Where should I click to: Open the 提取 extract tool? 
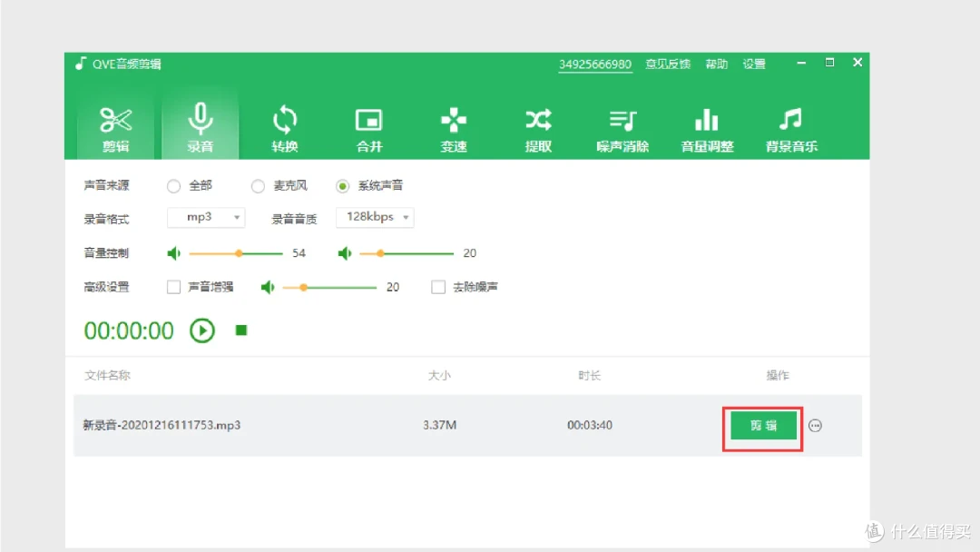tap(538, 129)
